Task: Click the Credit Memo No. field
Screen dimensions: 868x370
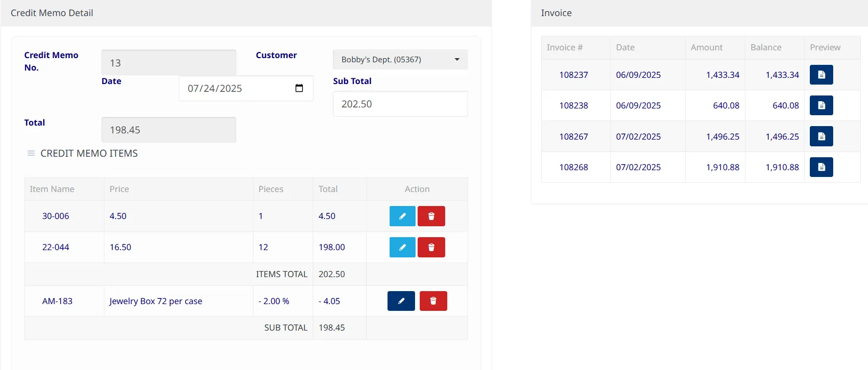Action: point(168,63)
